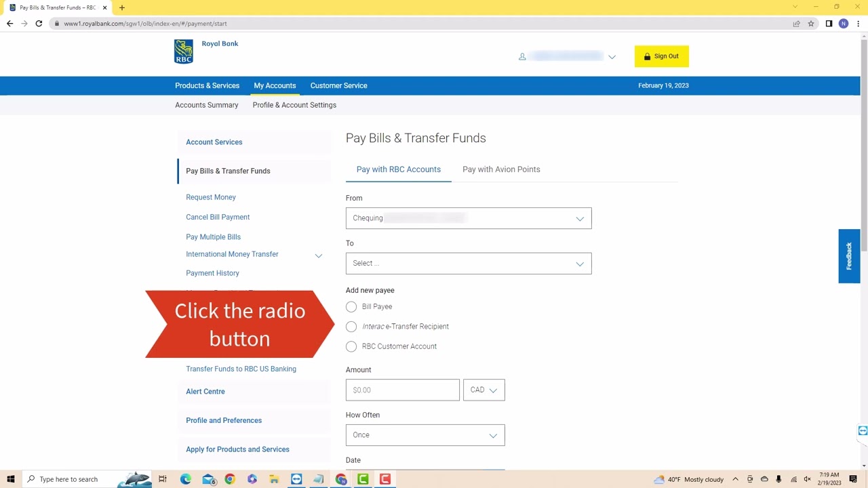Click the share page icon in the address bar
Image resolution: width=868 pixels, height=488 pixels.
(x=796, y=24)
